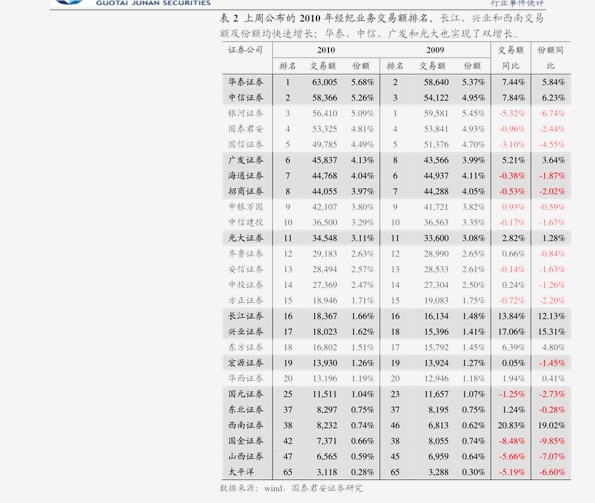Click the 63,005 trading volume cell
This screenshot has width=595, height=503.
[324, 82]
